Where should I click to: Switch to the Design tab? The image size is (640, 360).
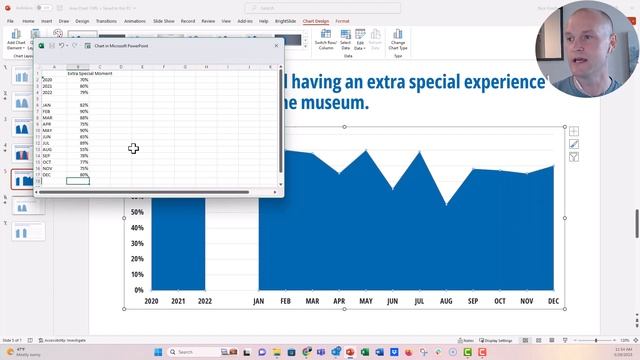pyautogui.click(x=82, y=21)
